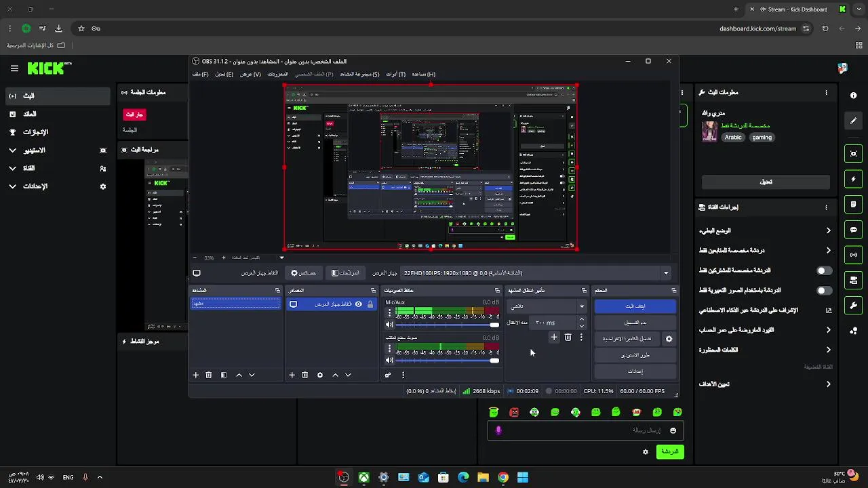The height and width of the screenshot is (488, 868).
Task: Open OBS Settings button in controls
Action: [635, 371]
